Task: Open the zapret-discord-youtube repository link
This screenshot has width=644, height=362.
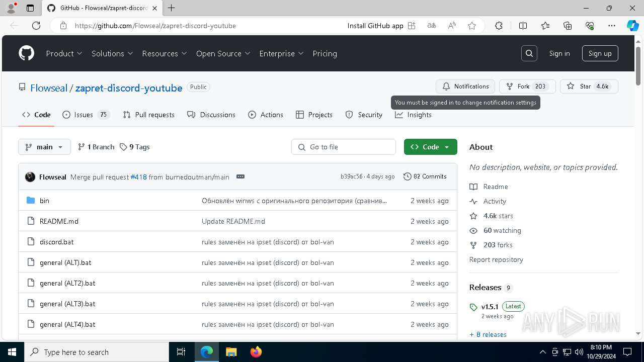Action: (x=129, y=88)
